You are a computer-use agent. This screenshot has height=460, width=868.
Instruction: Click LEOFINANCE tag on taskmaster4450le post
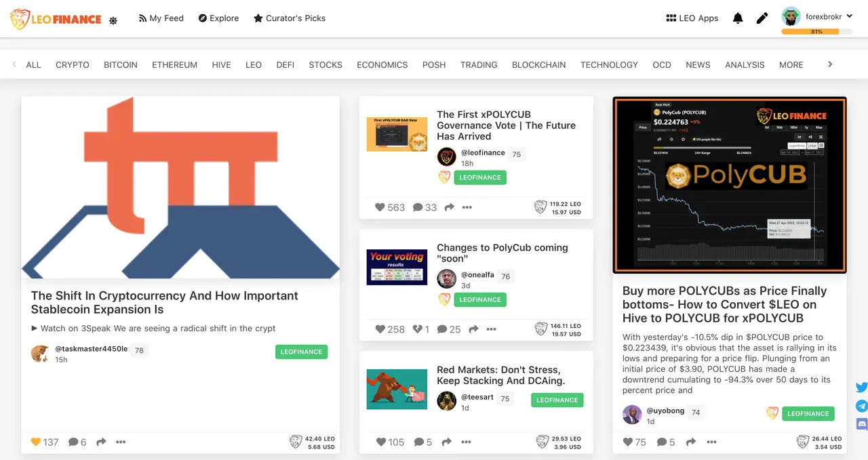click(301, 352)
